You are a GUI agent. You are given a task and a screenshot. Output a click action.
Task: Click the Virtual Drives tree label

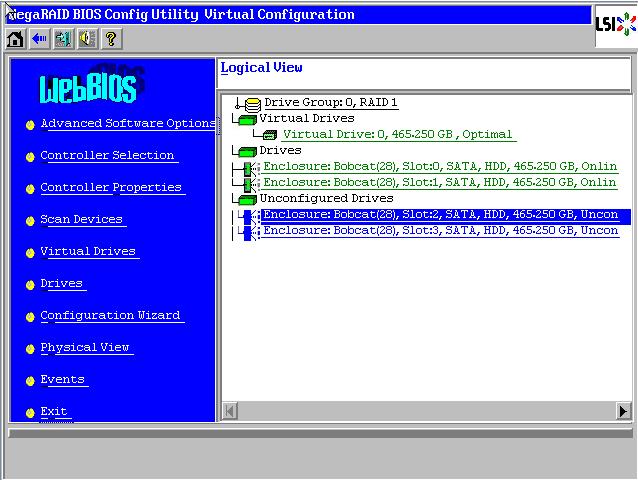coord(307,118)
